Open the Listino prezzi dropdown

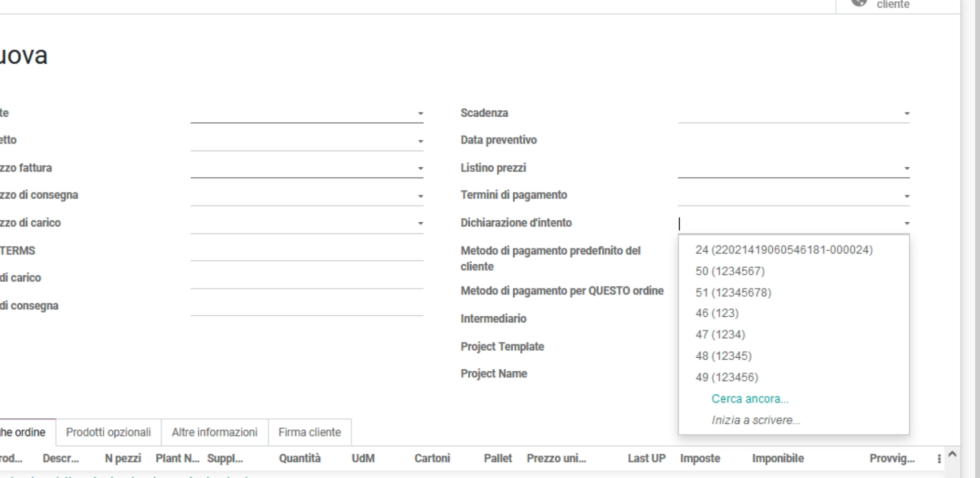pos(907,168)
